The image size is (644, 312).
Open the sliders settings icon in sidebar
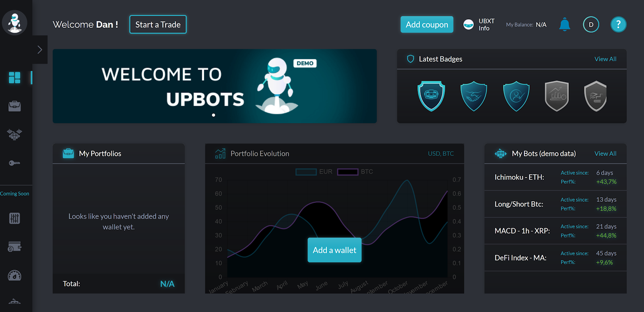(14, 218)
